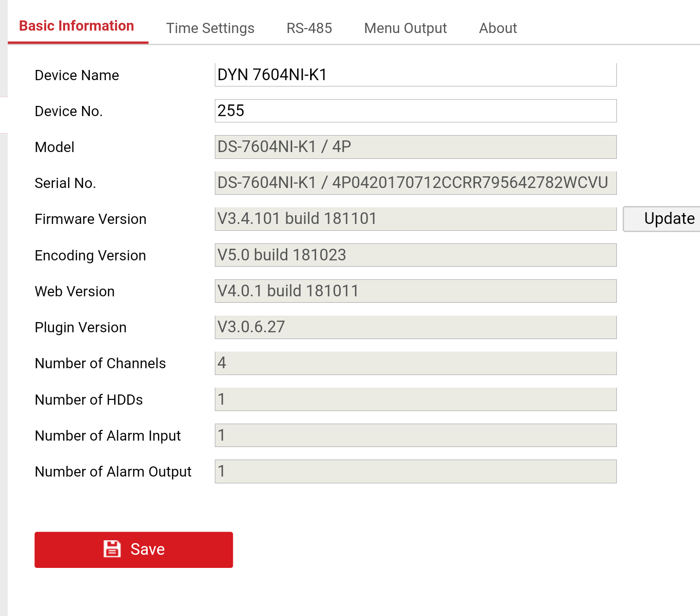Viewport: 700px width, 616px height.
Task: Click the Number of HDDs field
Action: pyautogui.click(x=415, y=399)
